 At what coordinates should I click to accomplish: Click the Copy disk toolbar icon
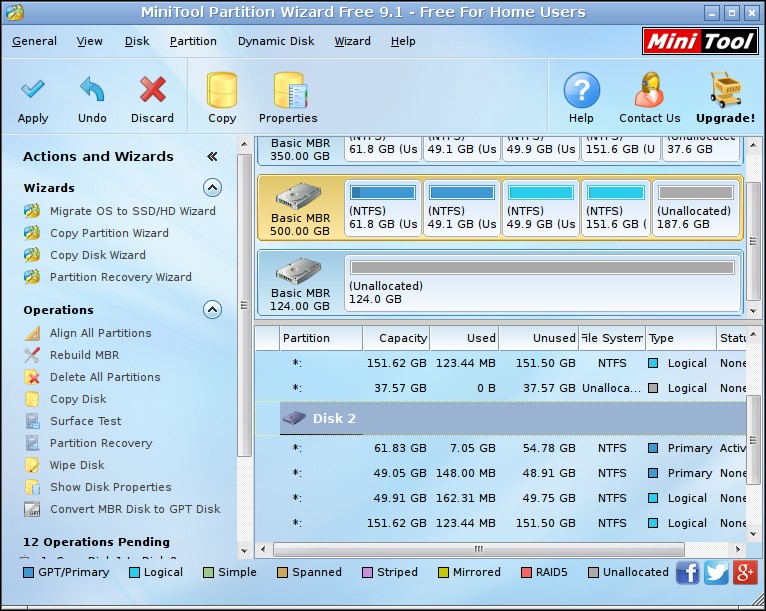(x=222, y=90)
